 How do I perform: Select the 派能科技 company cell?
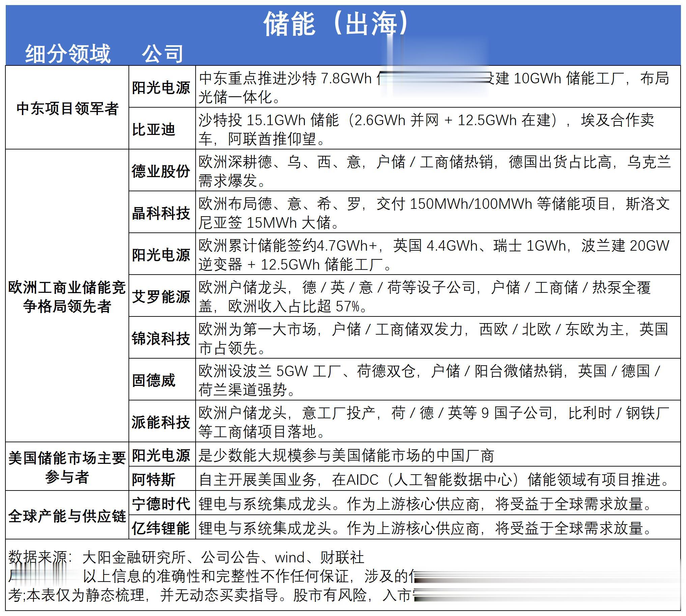[161, 422]
